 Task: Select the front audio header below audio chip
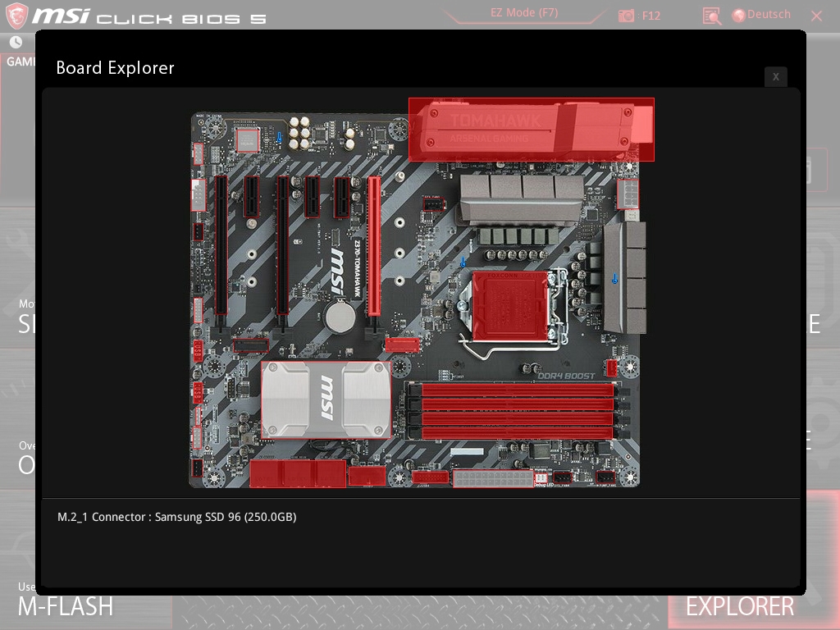pyautogui.click(x=199, y=153)
